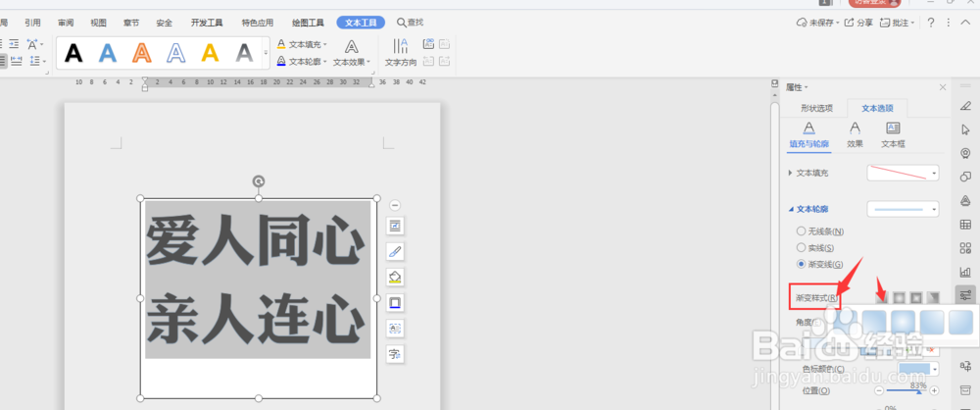Select the 渐变线 gradient line radio option

[x=820, y=264]
